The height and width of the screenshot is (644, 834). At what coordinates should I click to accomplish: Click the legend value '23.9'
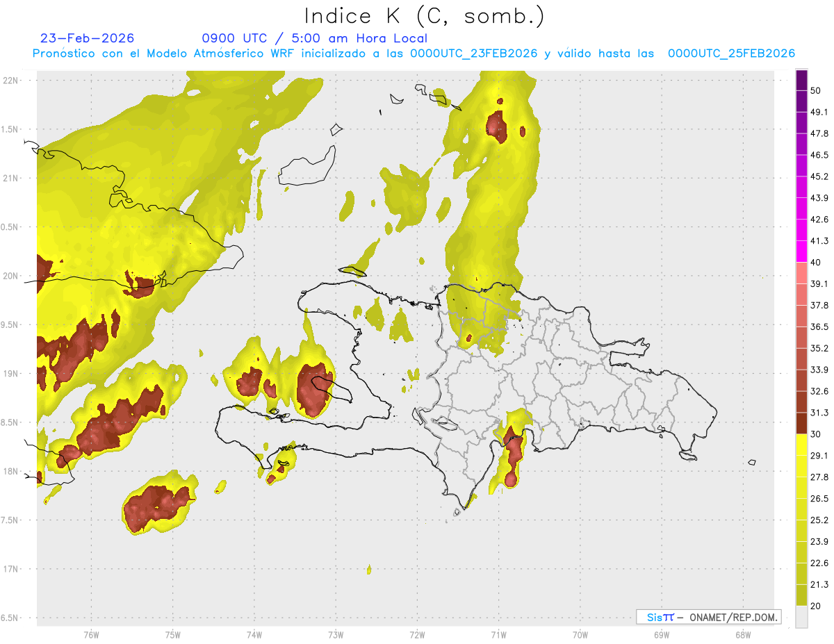pos(819,542)
